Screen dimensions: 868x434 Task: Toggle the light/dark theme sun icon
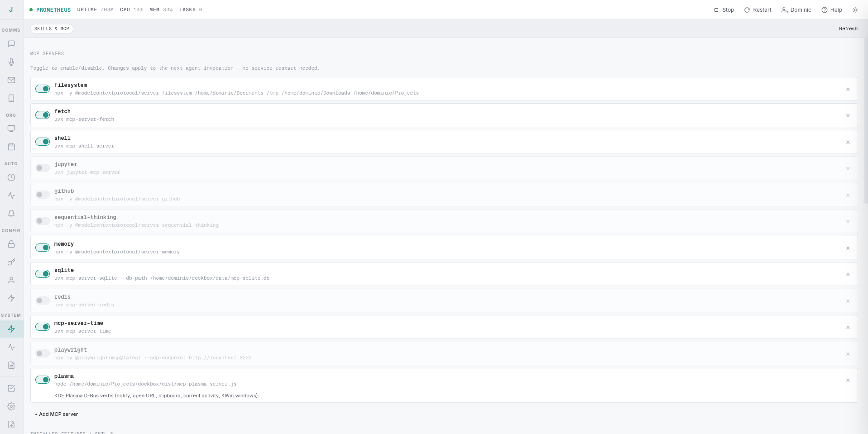[x=855, y=10]
